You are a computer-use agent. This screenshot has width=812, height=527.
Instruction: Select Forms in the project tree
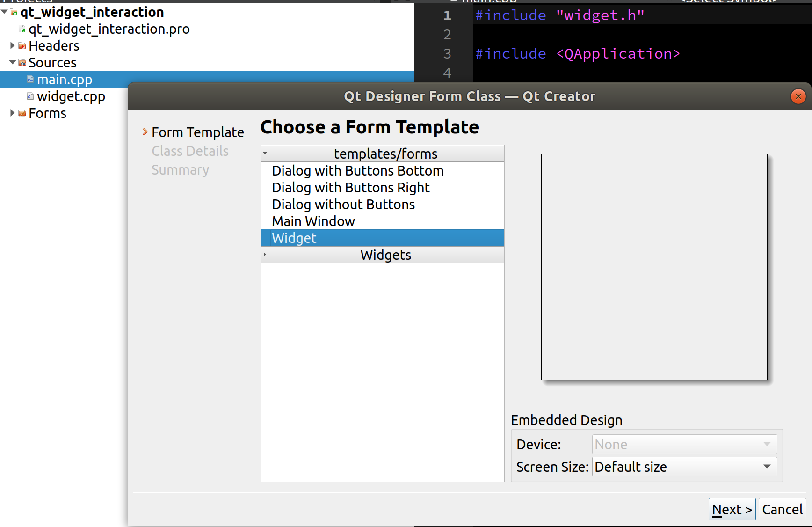click(47, 113)
